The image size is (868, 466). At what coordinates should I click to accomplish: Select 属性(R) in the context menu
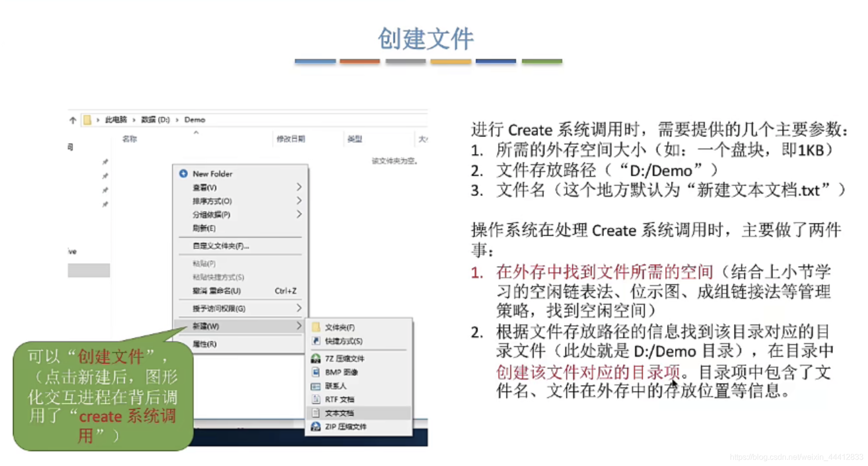[240, 344]
